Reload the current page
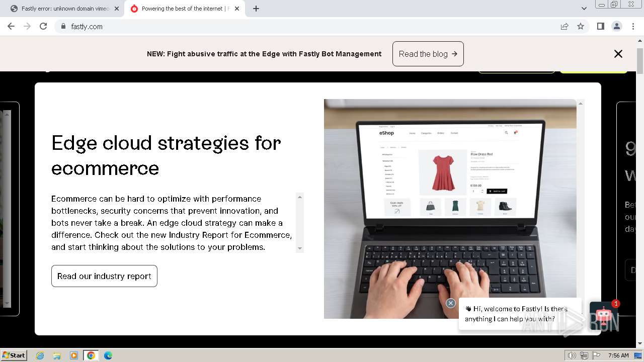 (43, 26)
